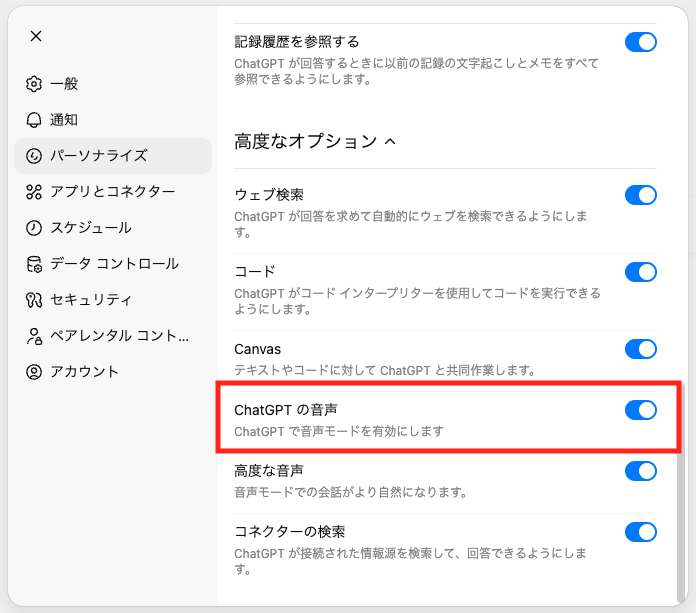Turn off the コード interpreter switch

click(640, 272)
